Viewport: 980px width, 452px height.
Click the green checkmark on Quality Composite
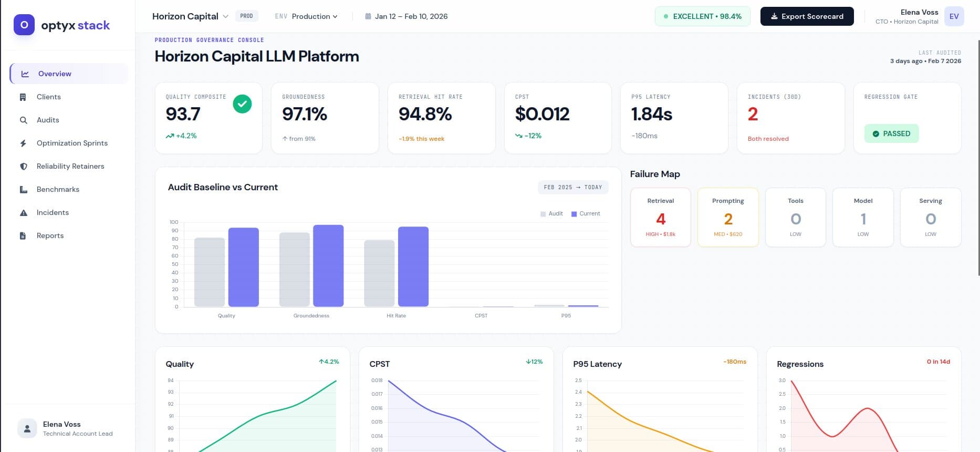pos(242,104)
